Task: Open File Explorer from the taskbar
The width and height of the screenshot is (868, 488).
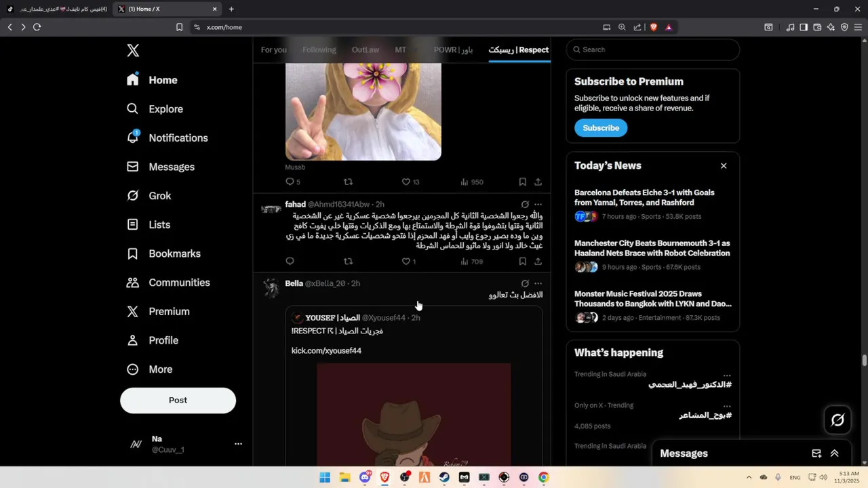Action: coord(344,477)
